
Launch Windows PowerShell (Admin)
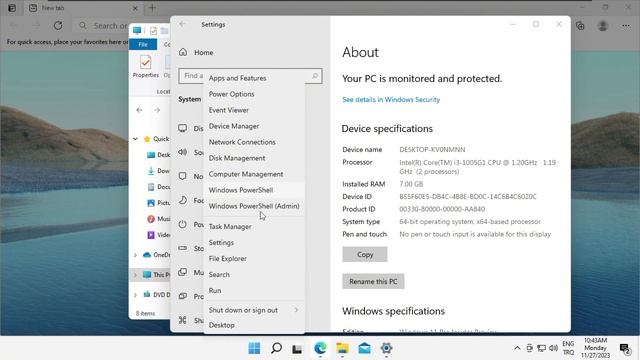[x=254, y=206]
